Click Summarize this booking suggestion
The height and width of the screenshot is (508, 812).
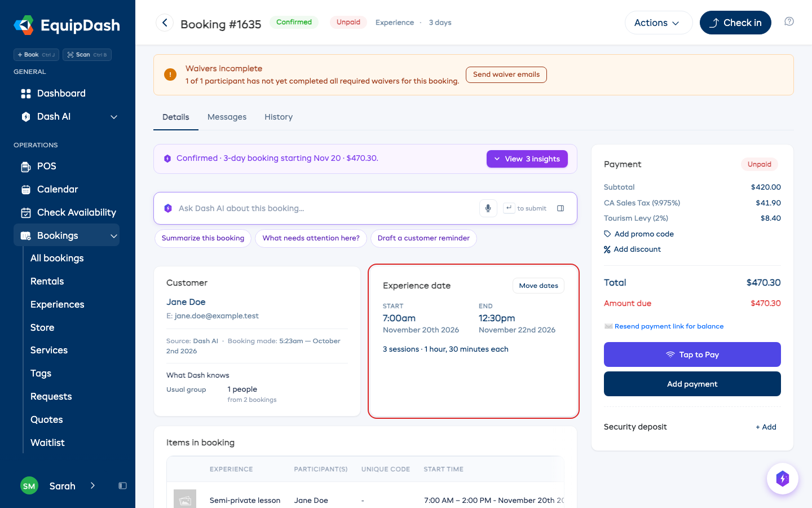point(203,238)
